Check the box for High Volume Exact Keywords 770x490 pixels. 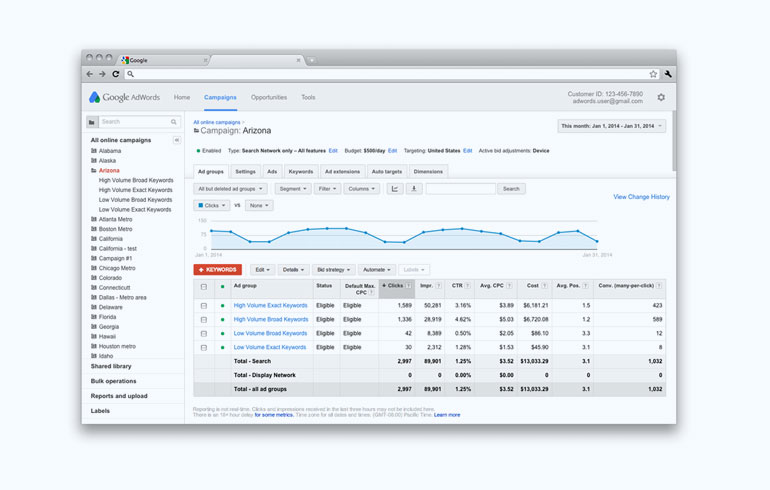204,306
